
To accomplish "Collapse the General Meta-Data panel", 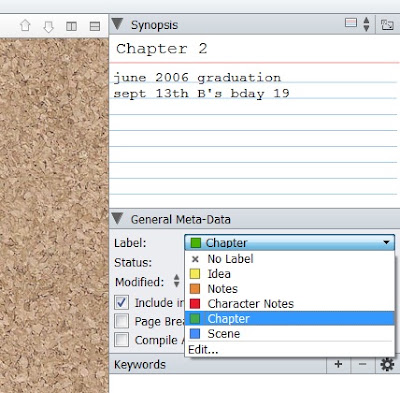I will pyautogui.click(x=117, y=219).
